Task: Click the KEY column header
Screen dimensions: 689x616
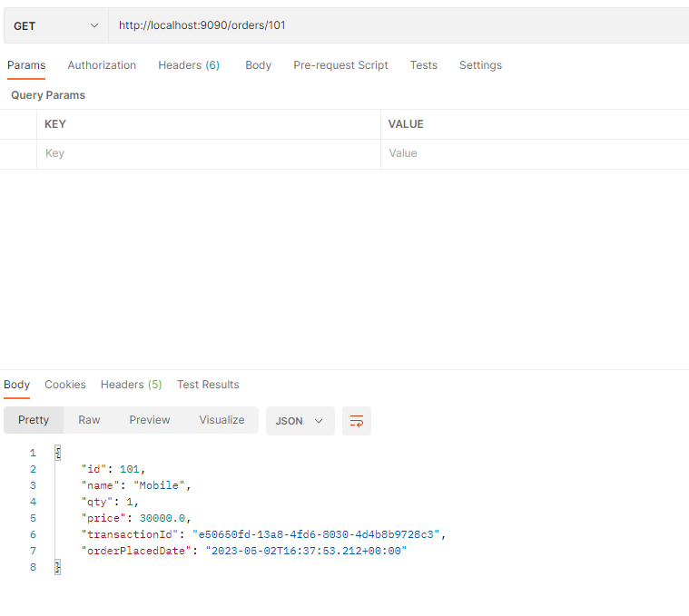Action: 55,124
